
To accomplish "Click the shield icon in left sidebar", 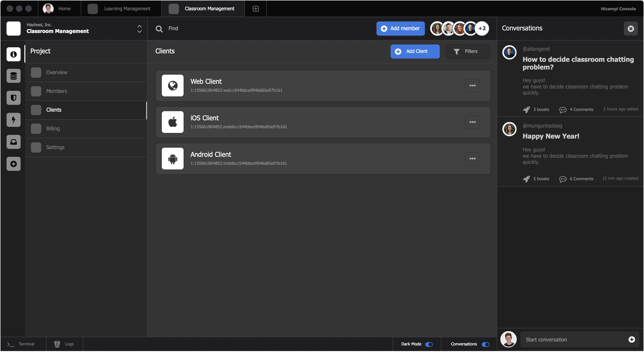I will (14, 98).
